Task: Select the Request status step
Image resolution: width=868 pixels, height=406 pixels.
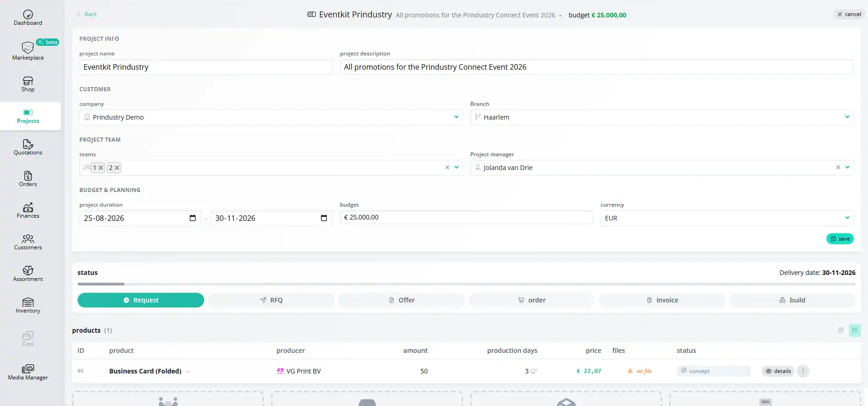Action: pyautogui.click(x=141, y=300)
